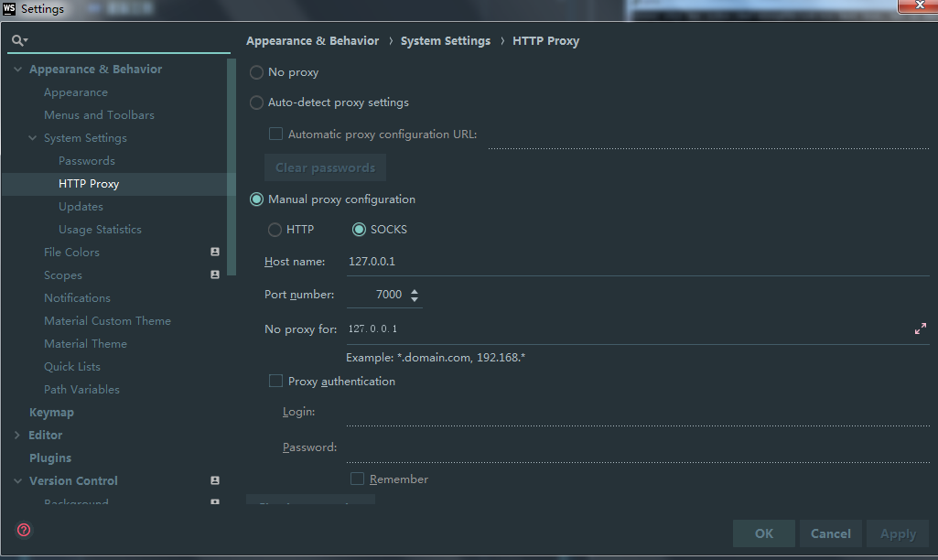Enable Proxy authentication
The image size is (938, 560).
coord(275,381)
